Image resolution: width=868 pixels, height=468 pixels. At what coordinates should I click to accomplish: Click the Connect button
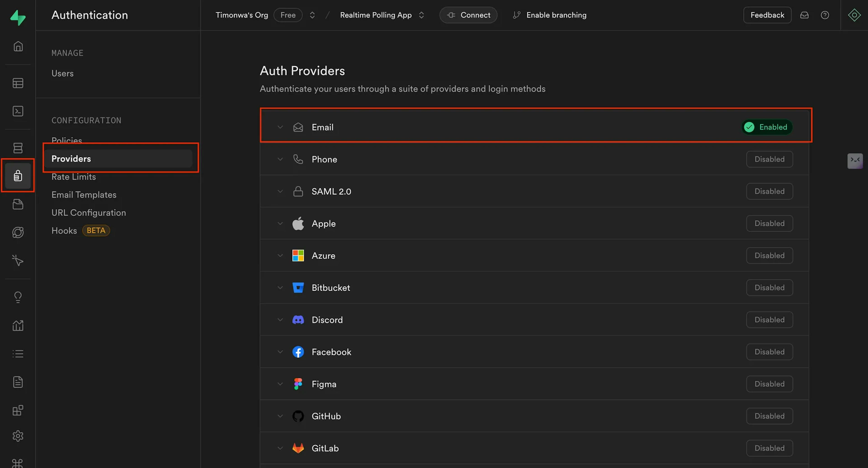point(468,15)
